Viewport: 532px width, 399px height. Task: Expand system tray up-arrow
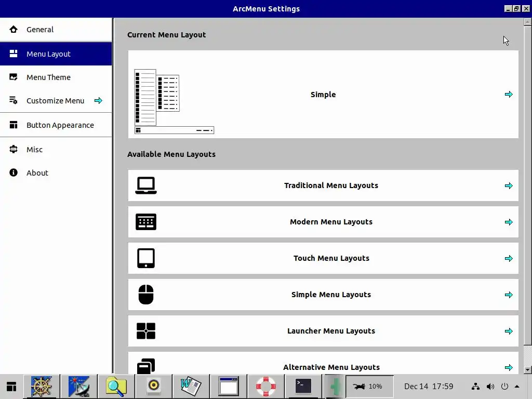pos(517,387)
